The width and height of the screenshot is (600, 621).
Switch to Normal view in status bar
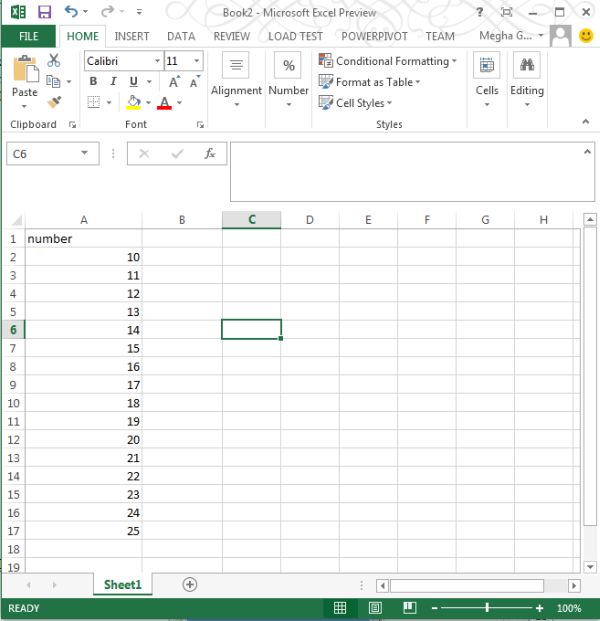coord(340,608)
